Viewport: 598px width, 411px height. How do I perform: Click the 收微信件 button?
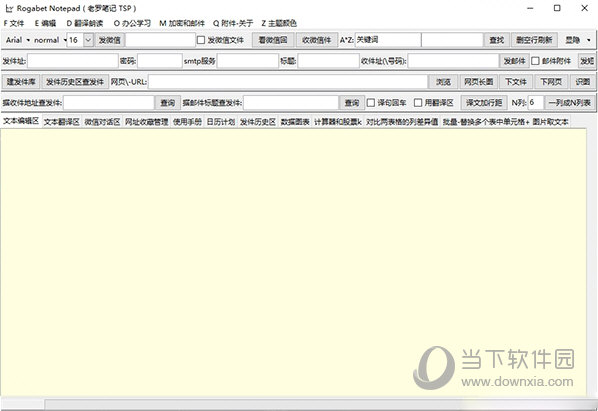317,40
